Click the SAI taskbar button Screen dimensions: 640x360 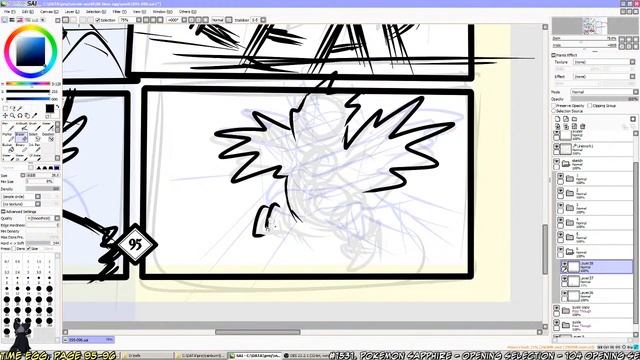coord(254,356)
